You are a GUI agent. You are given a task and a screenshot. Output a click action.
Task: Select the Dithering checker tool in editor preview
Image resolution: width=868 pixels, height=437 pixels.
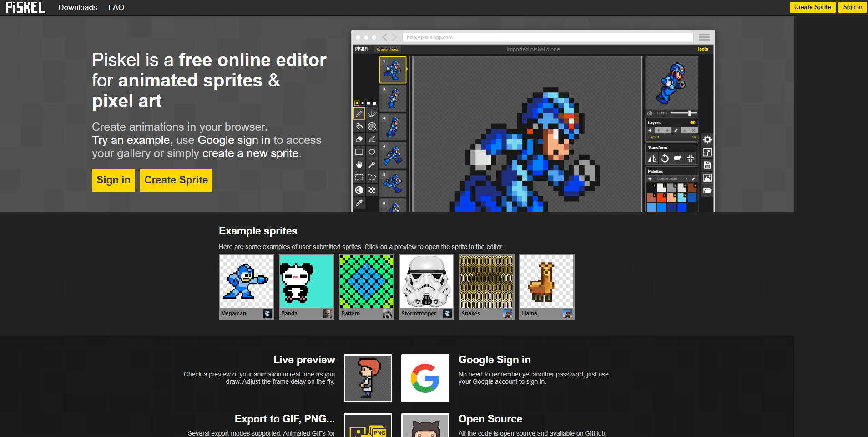pyautogui.click(x=372, y=190)
